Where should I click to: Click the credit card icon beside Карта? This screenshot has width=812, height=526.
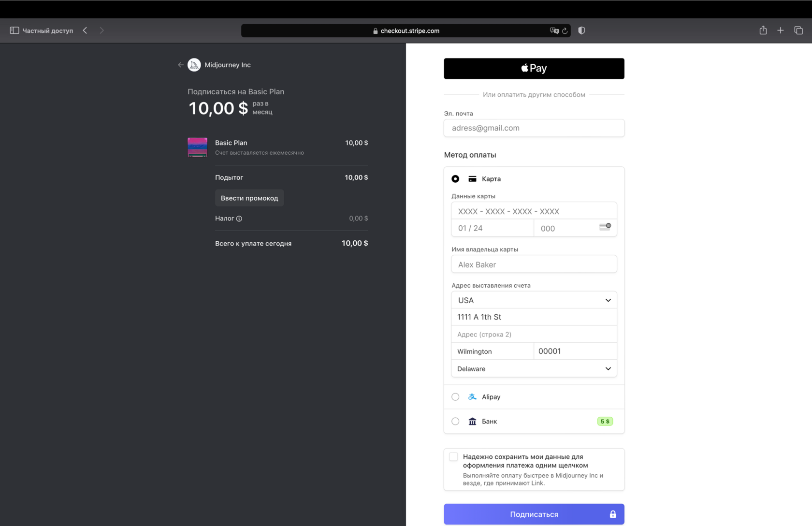[x=473, y=179]
